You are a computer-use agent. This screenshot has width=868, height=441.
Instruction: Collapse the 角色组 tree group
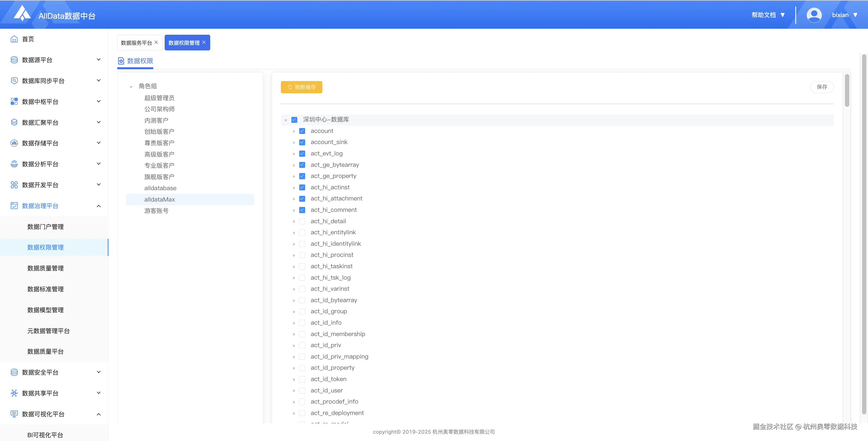click(131, 87)
